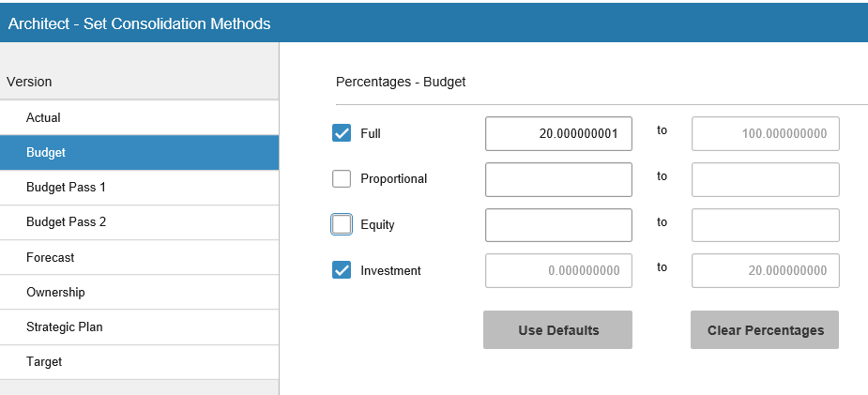
Task: Click the Investment upper percentage field
Action: tap(765, 271)
